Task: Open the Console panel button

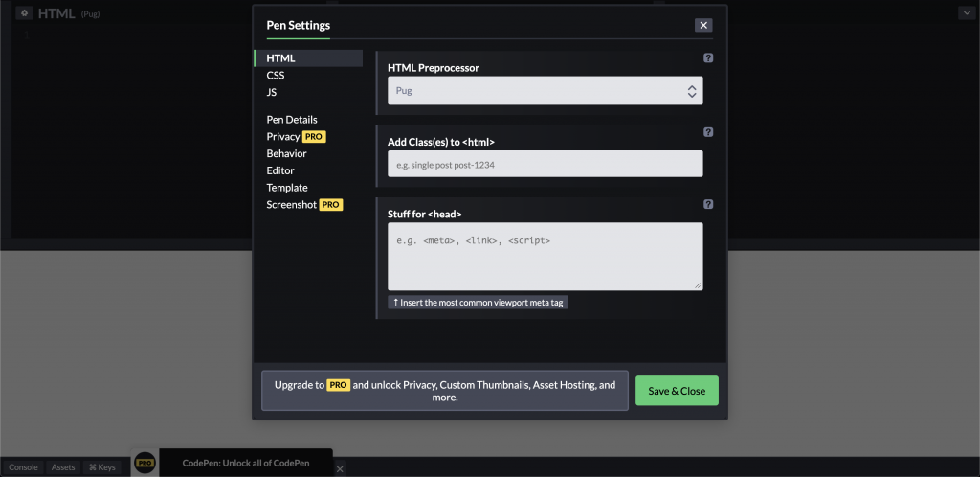Action: coord(23,467)
